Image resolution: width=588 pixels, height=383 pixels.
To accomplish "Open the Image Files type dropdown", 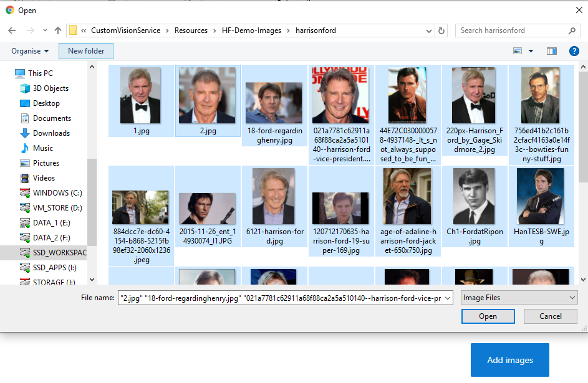I will pyautogui.click(x=519, y=298).
